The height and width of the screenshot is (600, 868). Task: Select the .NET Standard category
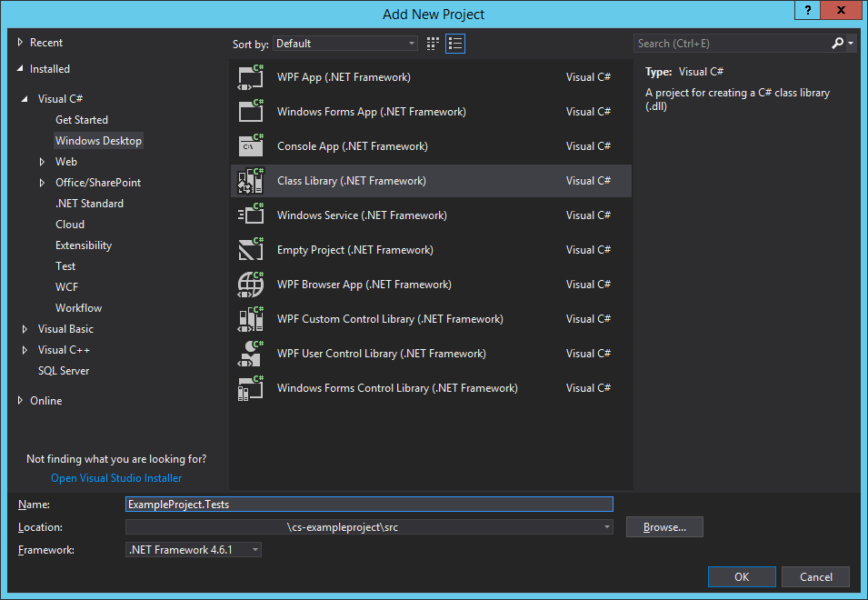(89, 204)
